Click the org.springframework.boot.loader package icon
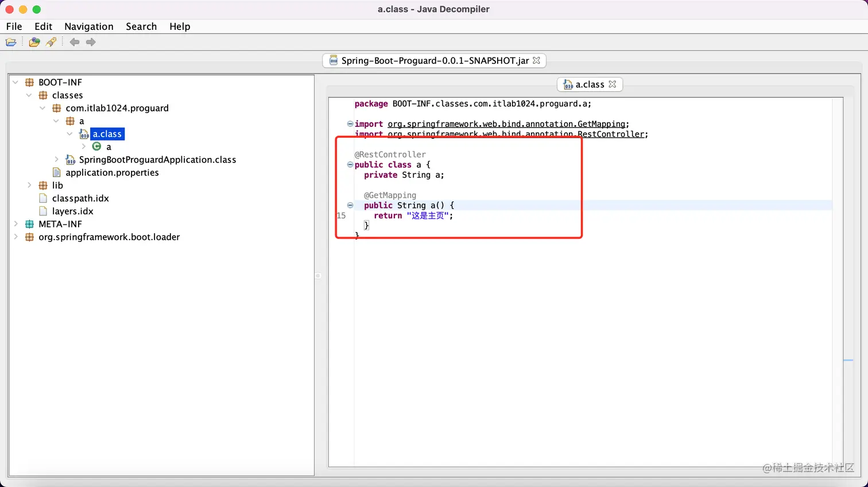The height and width of the screenshot is (487, 868). [x=30, y=237]
